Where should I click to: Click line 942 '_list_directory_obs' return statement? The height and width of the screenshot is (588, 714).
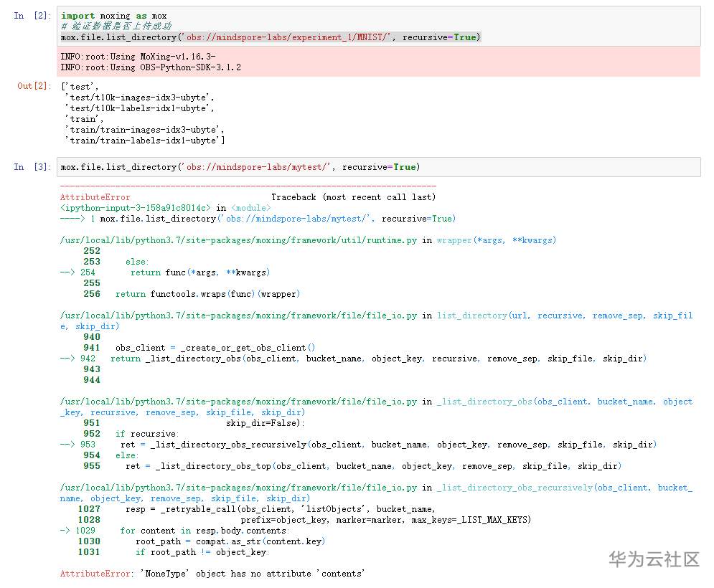[x=378, y=359]
